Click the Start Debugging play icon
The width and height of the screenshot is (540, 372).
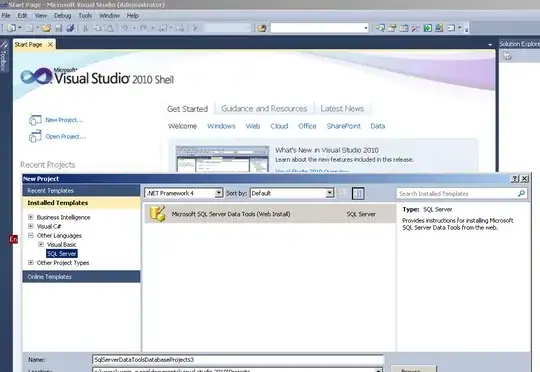click(195, 28)
